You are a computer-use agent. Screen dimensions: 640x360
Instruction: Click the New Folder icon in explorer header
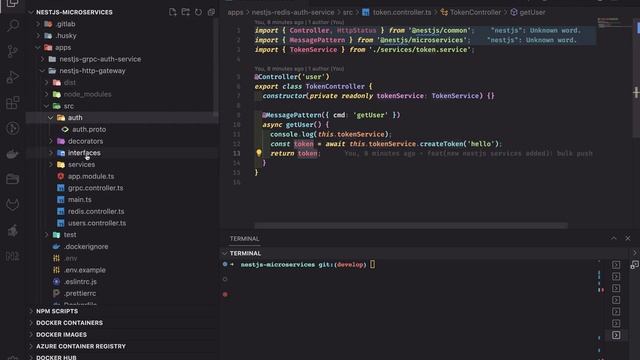click(x=186, y=12)
